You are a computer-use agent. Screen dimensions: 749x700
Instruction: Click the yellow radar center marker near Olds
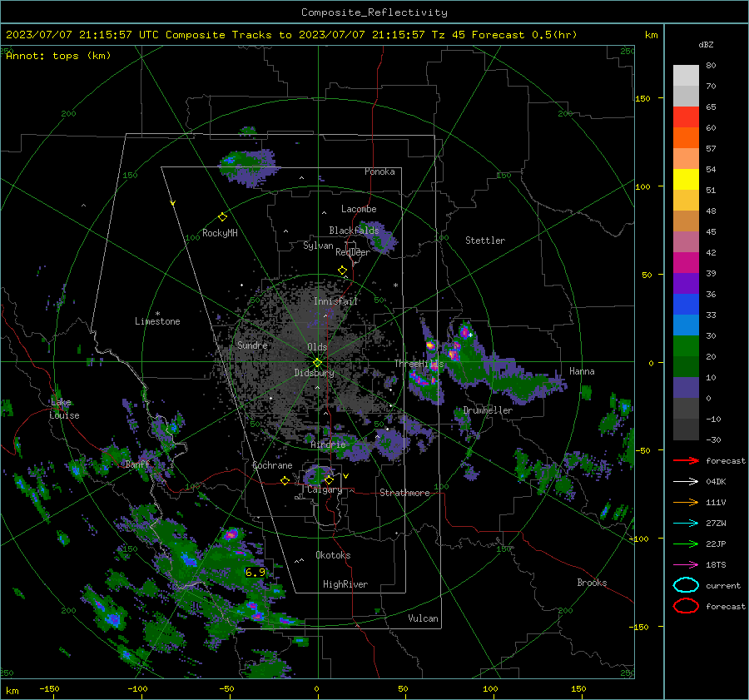coord(317,363)
